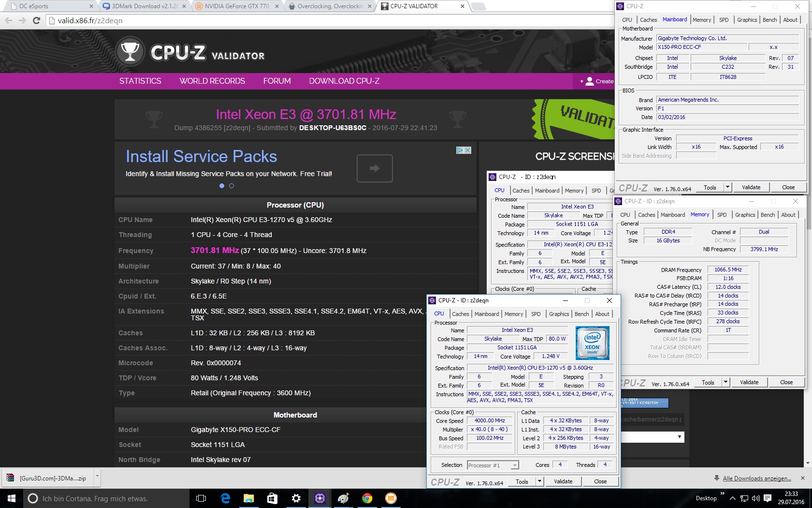The width and height of the screenshot is (812, 508).
Task: Click Alle Downloads anzeigen link
Action: [757, 478]
